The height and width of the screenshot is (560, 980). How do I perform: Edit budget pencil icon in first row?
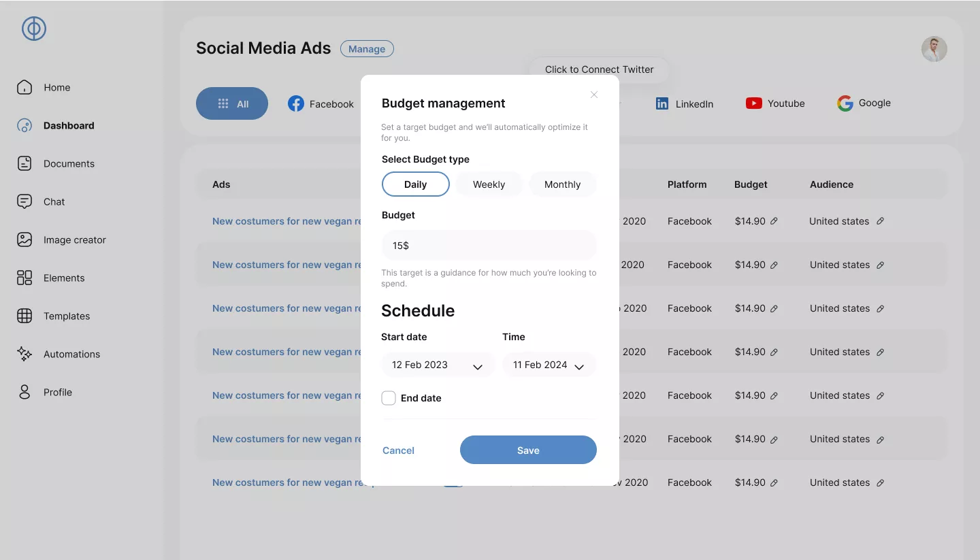[x=774, y=221]
